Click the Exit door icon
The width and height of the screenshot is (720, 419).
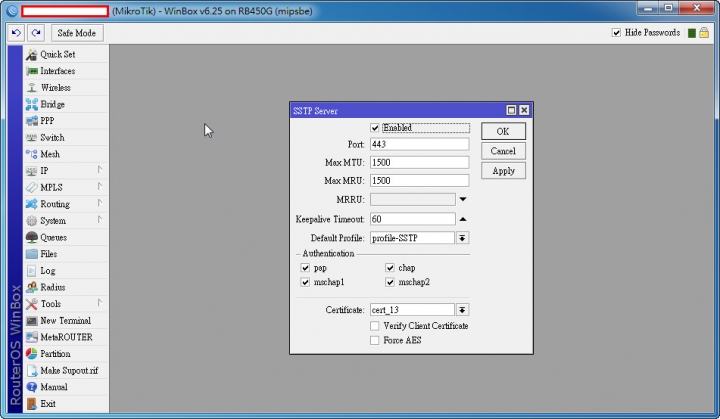tap(32, 403)
